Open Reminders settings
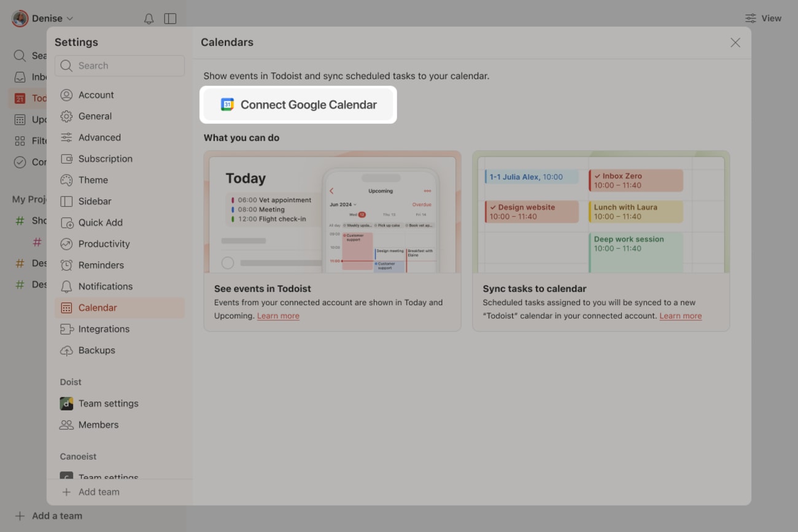Viewport: 798px width, 532px height. pyautogui.click(x=99, y=265)
